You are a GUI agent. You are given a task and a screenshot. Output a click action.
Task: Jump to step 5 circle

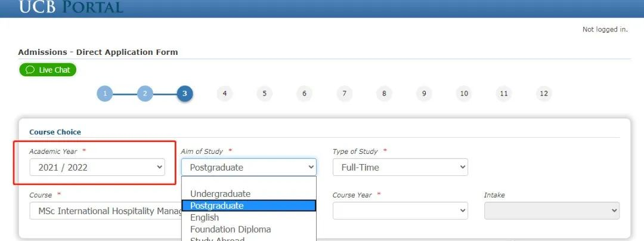(x=264, y=94)
